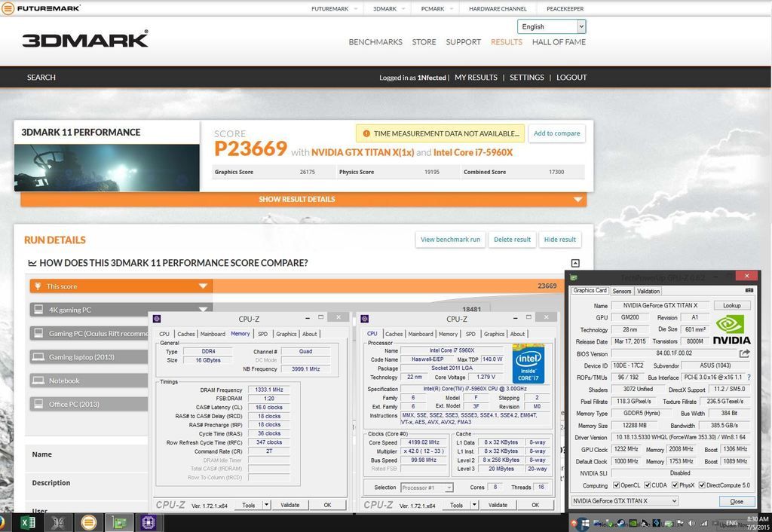Screen dimensions: 772x532
Task: Click the Close button in GPU-Z
Action: (737, 501)
